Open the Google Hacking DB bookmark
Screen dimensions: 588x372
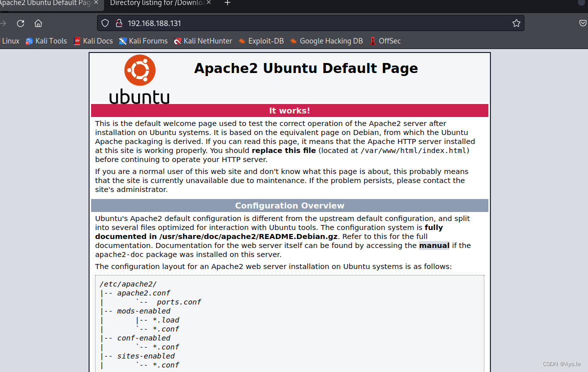coord(326,41)
